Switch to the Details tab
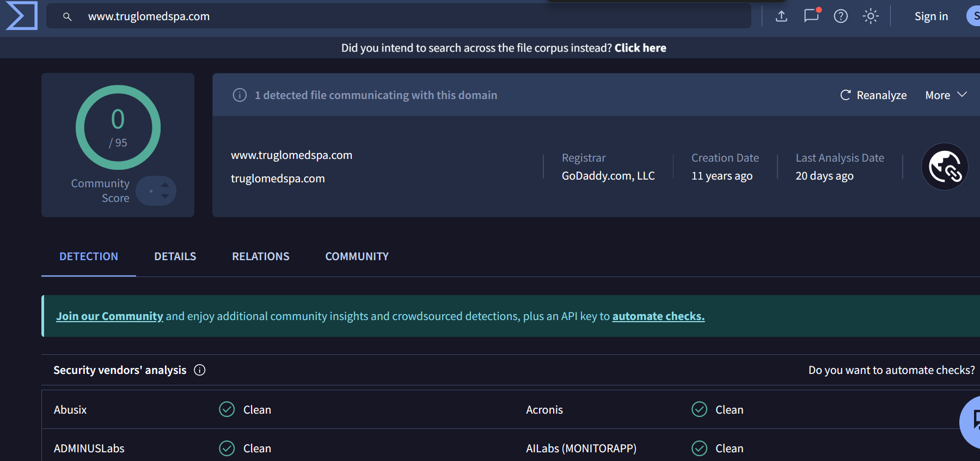The height and width of the screenshot is (461, 980). [175, 256]
